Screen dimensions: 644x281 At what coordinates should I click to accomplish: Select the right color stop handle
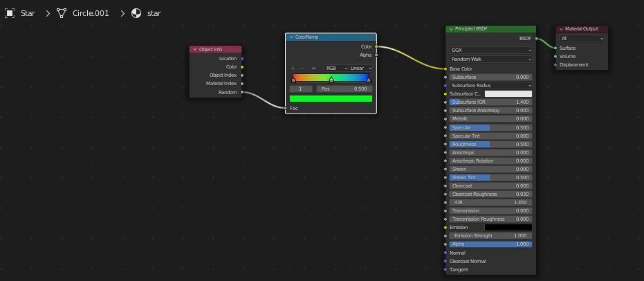tap(369, 80)
